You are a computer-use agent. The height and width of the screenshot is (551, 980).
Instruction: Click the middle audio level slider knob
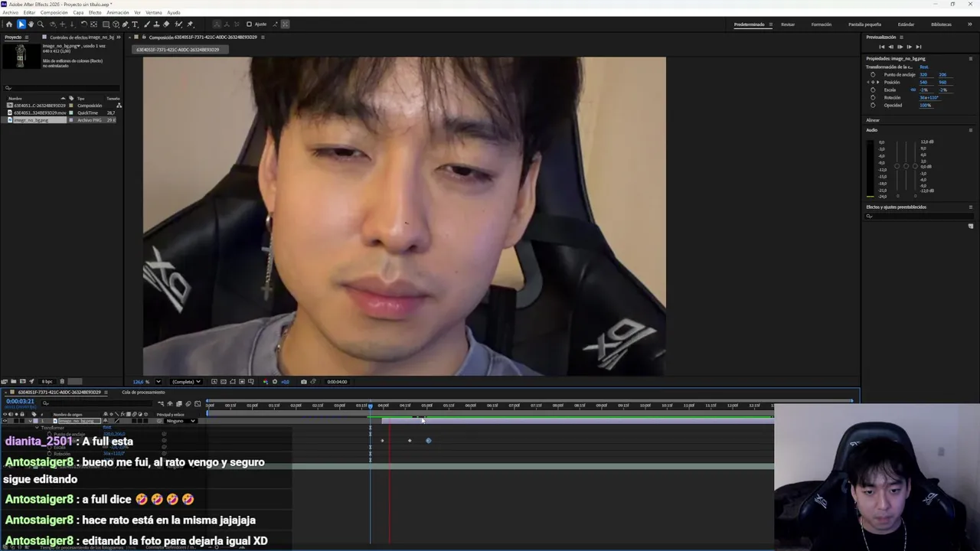click(906, 166)
